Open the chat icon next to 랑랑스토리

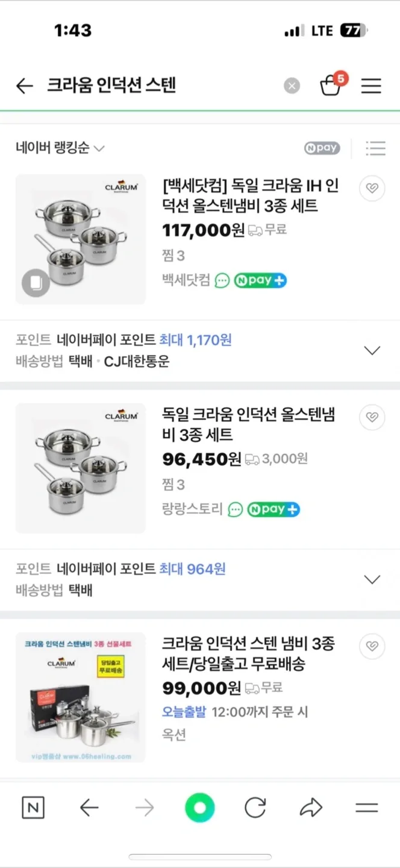(x=236, y=509)
